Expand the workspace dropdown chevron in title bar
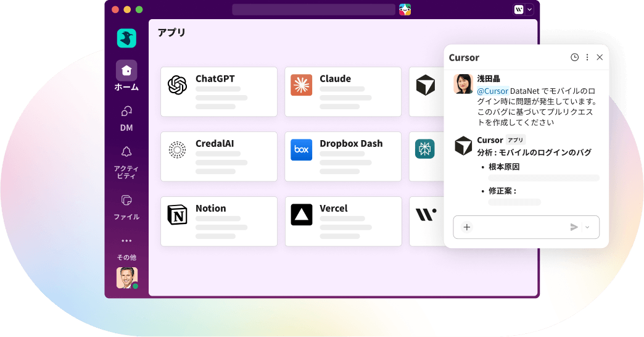 (x=529, y=9)
